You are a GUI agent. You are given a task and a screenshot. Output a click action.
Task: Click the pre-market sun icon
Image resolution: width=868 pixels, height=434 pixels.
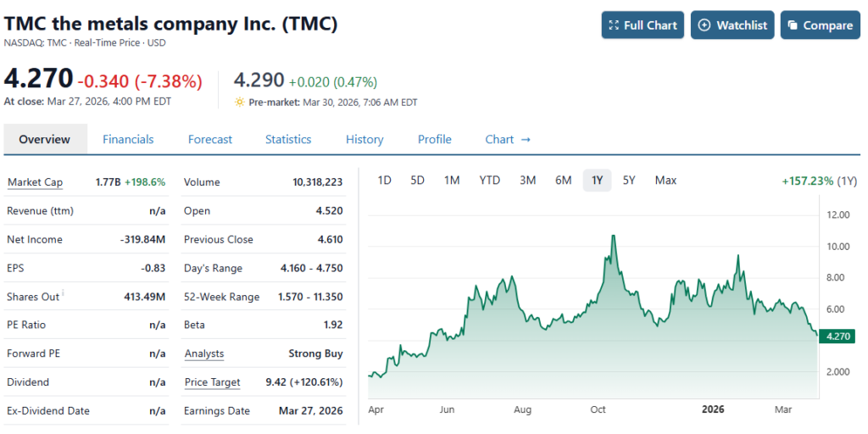(x=240, y=103)
